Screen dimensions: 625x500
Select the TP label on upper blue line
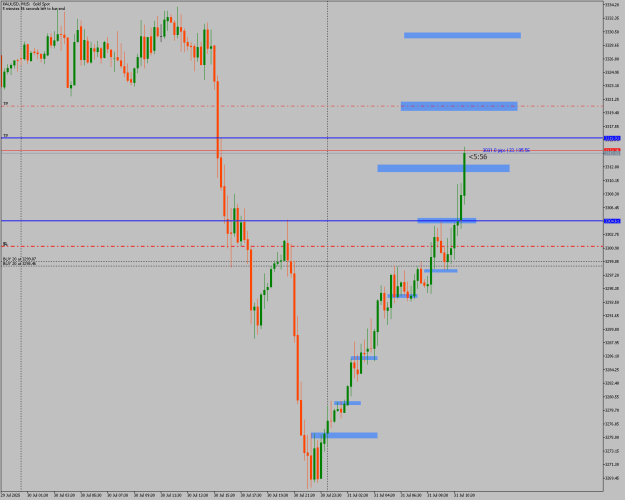pyautogui.click(x=6, y=136)
